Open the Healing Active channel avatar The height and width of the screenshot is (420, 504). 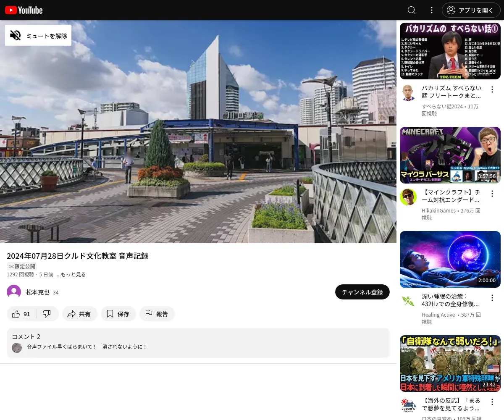point(408,301)
